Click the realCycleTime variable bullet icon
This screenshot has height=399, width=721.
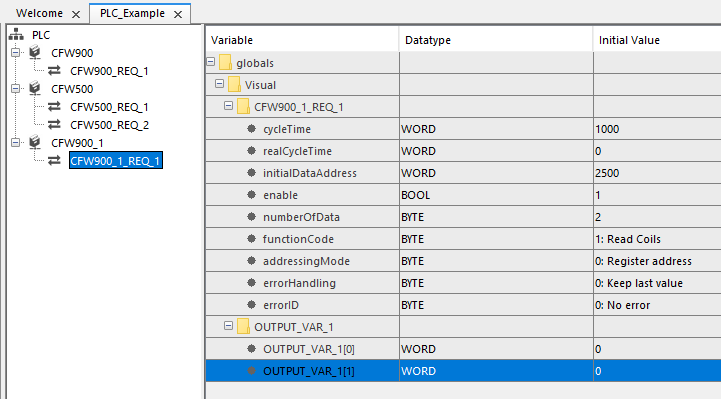click(252, 151)
